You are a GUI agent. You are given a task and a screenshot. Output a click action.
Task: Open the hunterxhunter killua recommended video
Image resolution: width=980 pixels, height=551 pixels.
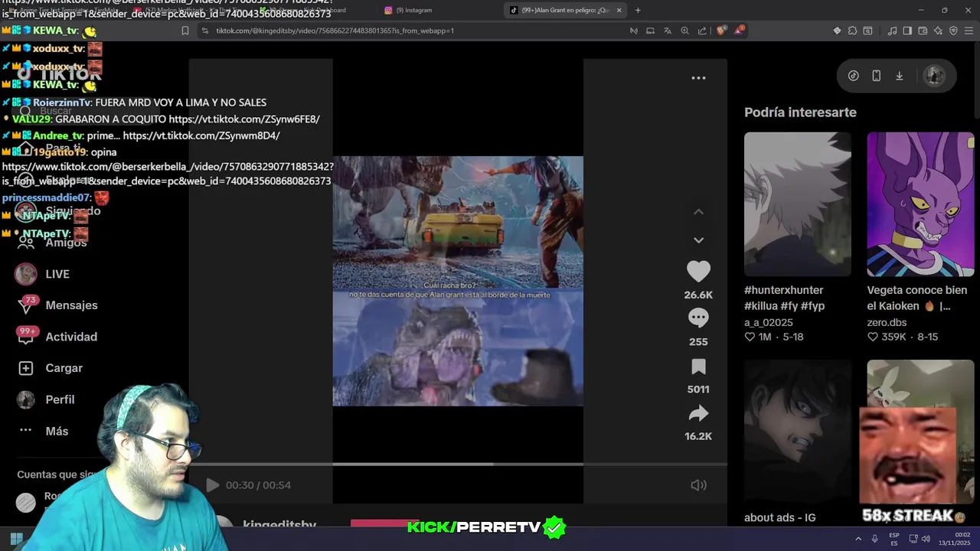pos(798,204)
